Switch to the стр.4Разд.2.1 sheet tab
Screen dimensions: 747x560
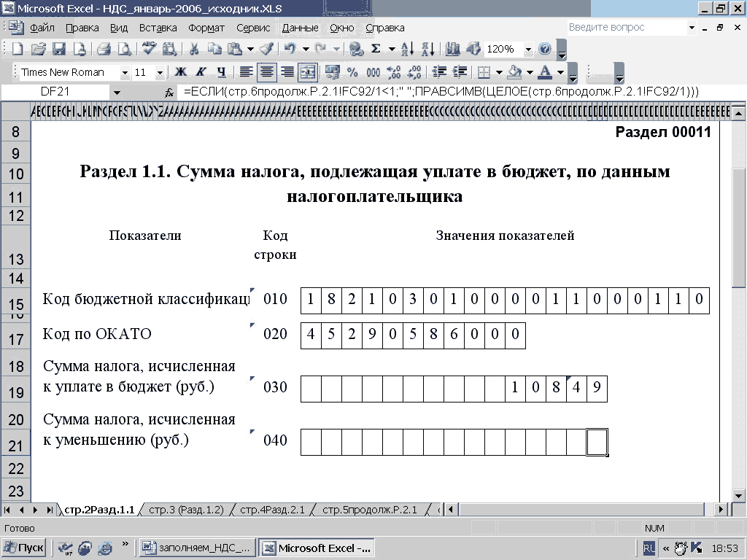272,510
